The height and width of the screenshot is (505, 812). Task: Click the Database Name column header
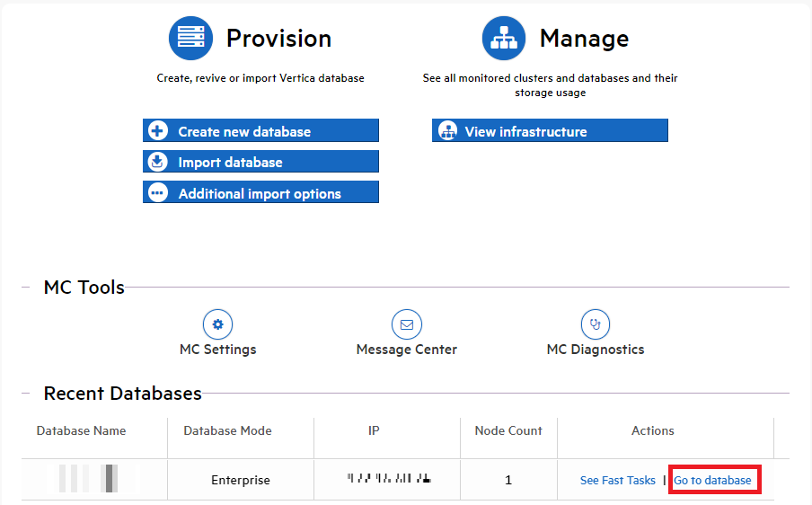click(x=81, y=431)
